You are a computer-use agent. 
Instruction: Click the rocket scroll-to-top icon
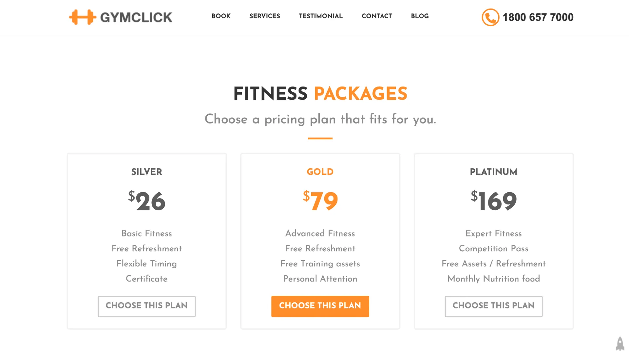tap(620, 344)
